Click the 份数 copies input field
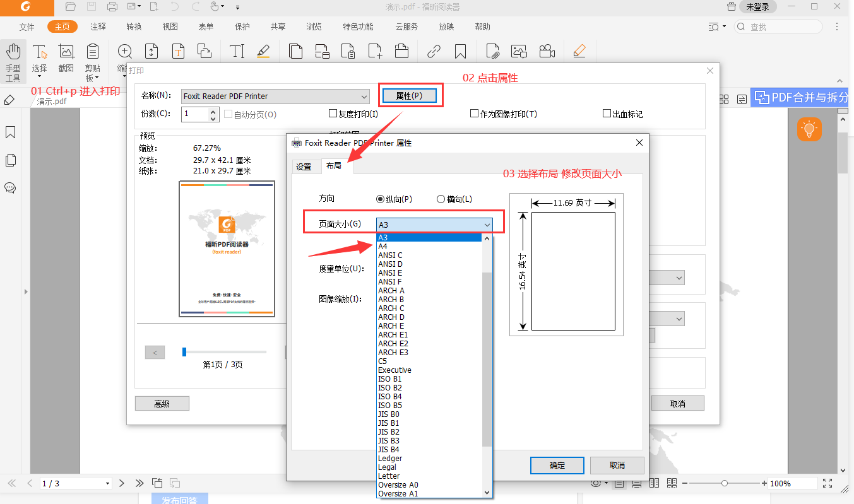 click(196, 114)
